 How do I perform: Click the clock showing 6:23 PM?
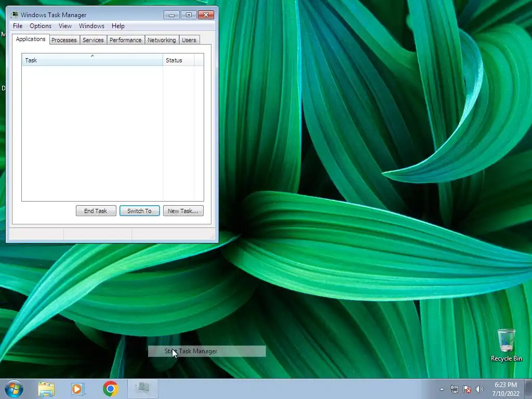click(506, 389)
